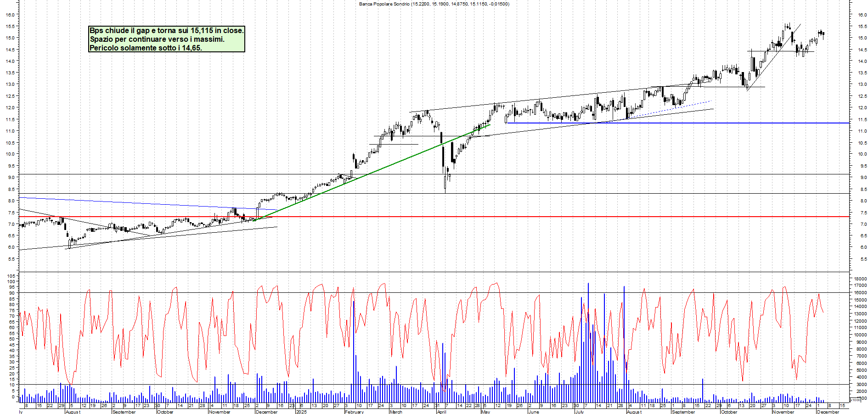The width and height of the screenshot is (868, 414).
Task: Select the green annotation text box
Action: click(x=166, y=39)
